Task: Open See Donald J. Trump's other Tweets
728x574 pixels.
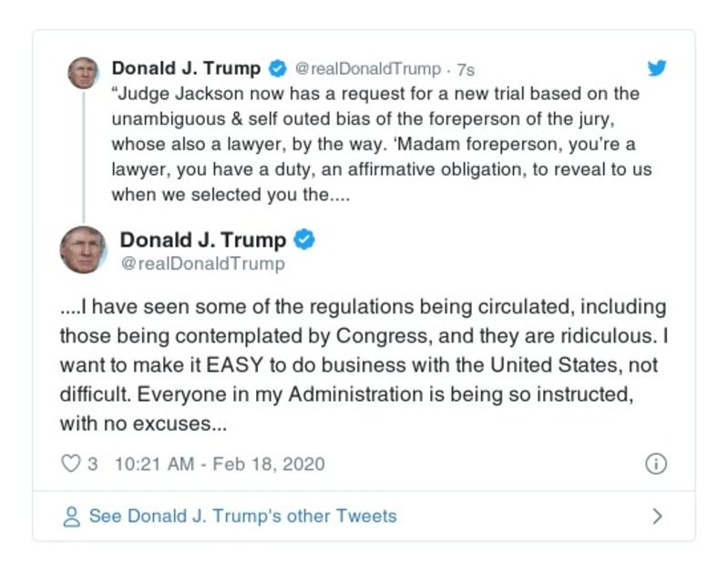Action: click(242, 517)
